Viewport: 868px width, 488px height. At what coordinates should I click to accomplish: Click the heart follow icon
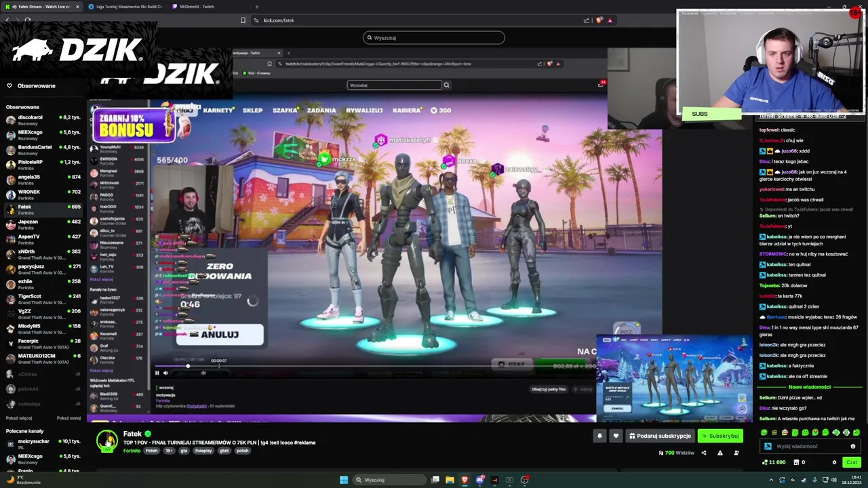click(x=616, y=436)
